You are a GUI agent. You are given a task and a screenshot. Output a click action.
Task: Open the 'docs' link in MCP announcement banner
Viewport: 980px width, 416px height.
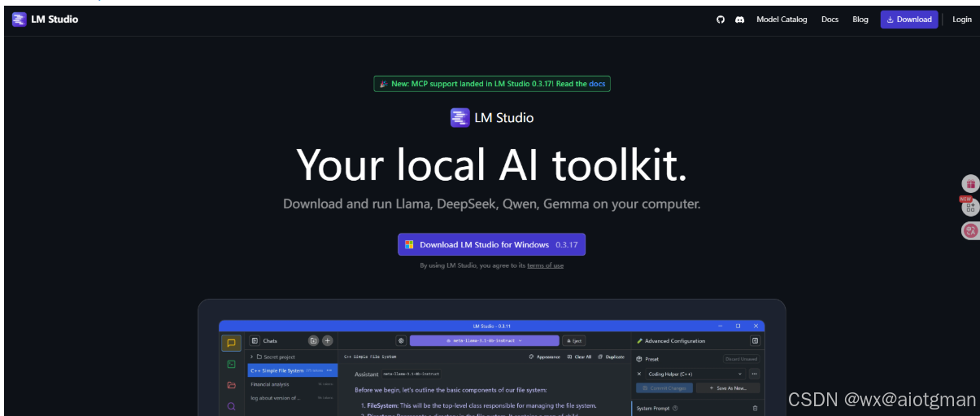[597, 84]
